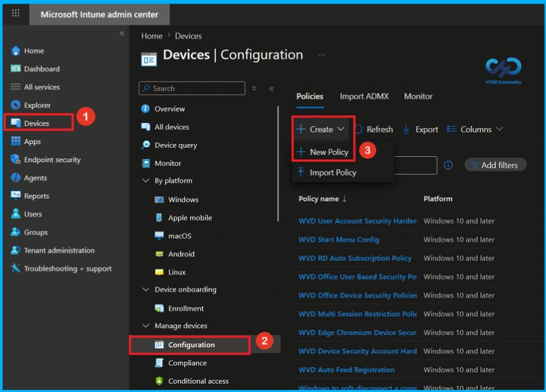Screen dimensions: 546x392
Task: Open Device query
Action: tap(175, 145)
